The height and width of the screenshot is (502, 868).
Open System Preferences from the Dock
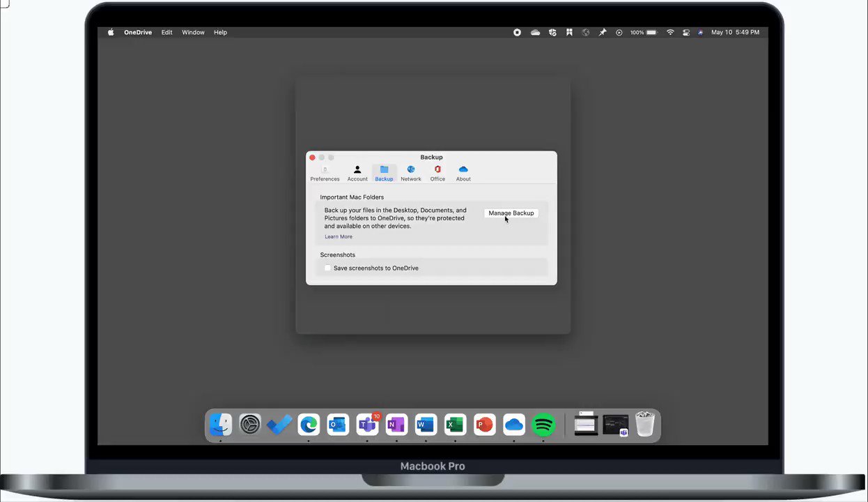tap(250, 424)
